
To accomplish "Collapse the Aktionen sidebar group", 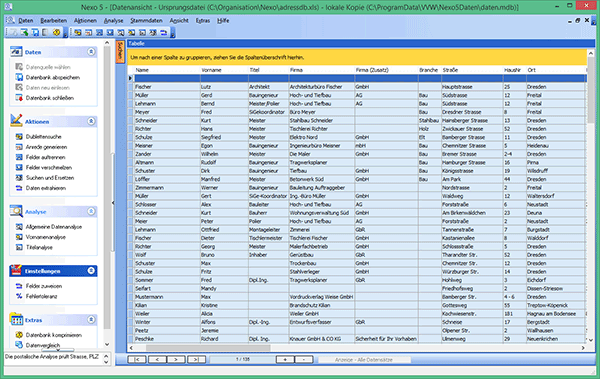I will pyautogui.click(x=91, y=121).
